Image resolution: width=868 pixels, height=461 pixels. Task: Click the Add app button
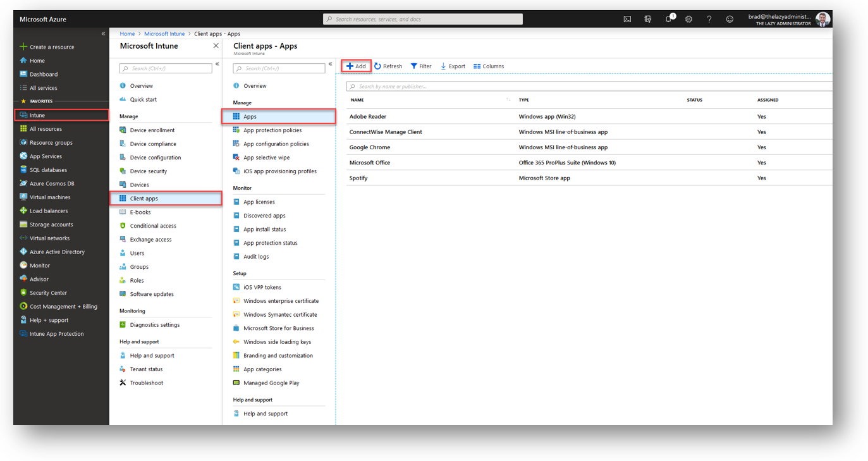(x=357, y=66)
